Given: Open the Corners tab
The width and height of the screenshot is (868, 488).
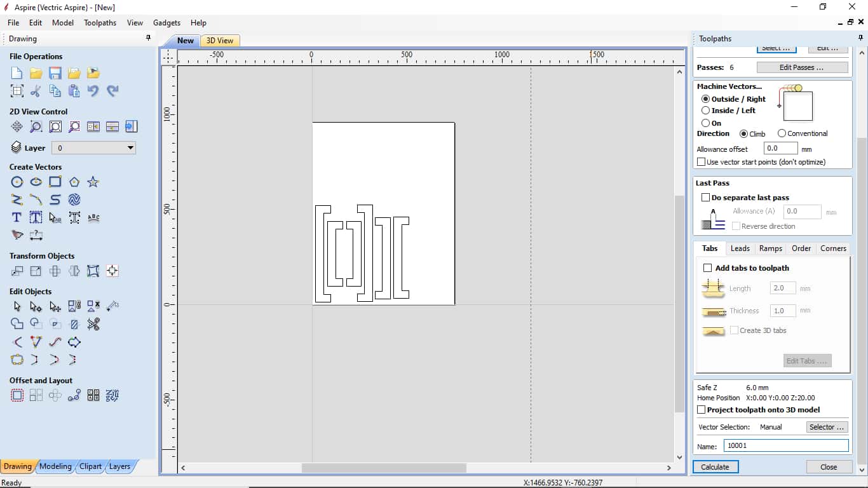Looking at the screenshot, I should pyautogui.click(x=833, y=248).
